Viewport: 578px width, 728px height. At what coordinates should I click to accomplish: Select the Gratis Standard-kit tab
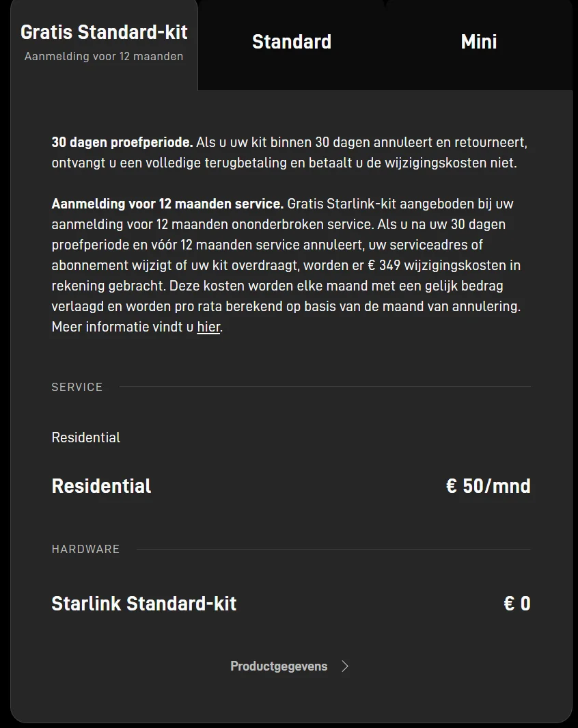(x=104, y=44)
